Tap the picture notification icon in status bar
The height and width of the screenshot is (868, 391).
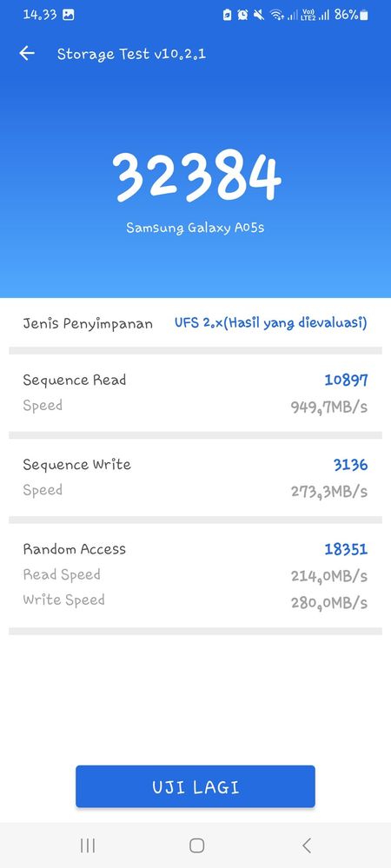pyautogui.click(x=68, y=15)
